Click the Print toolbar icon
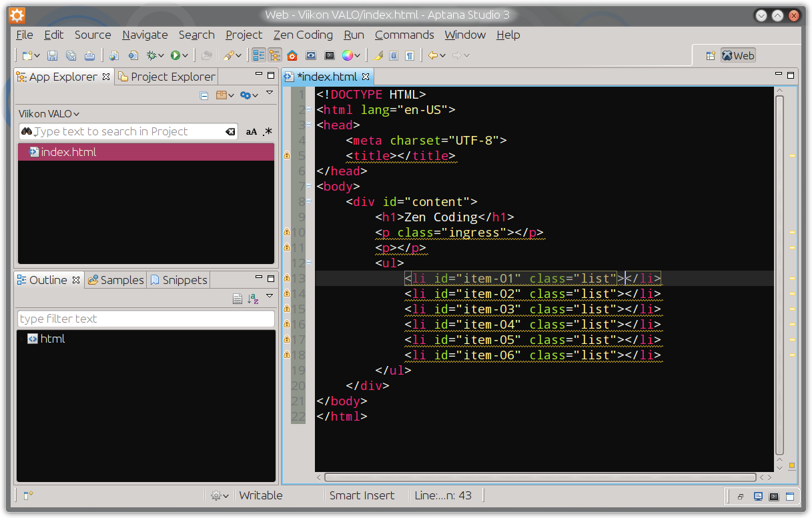812x518 pixels. pyautogui.click(x=89, y=56)
